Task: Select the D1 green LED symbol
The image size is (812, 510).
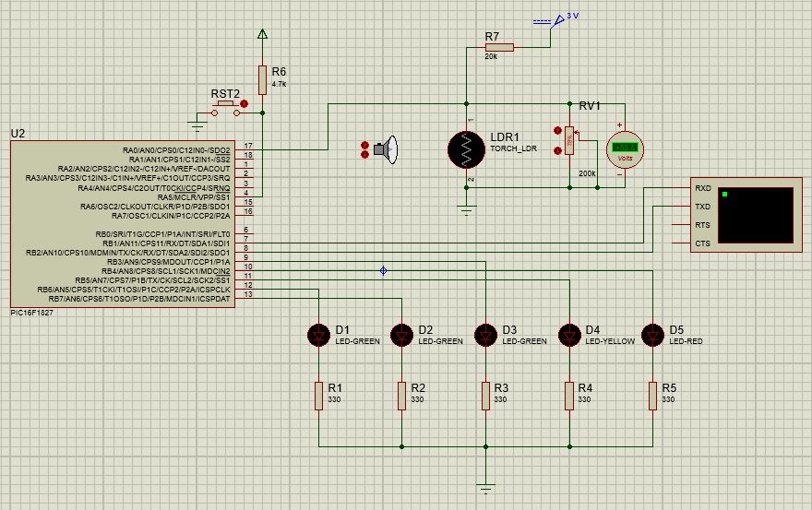Action: point(318,336)
